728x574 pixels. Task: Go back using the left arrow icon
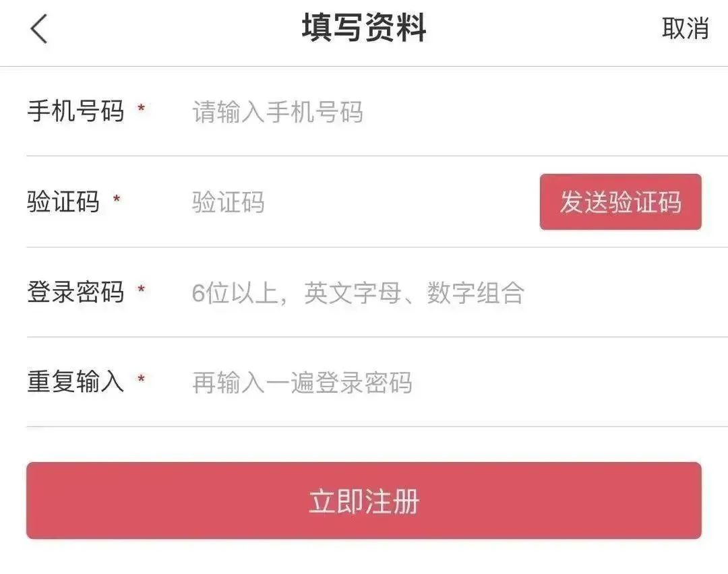(39, 29)
